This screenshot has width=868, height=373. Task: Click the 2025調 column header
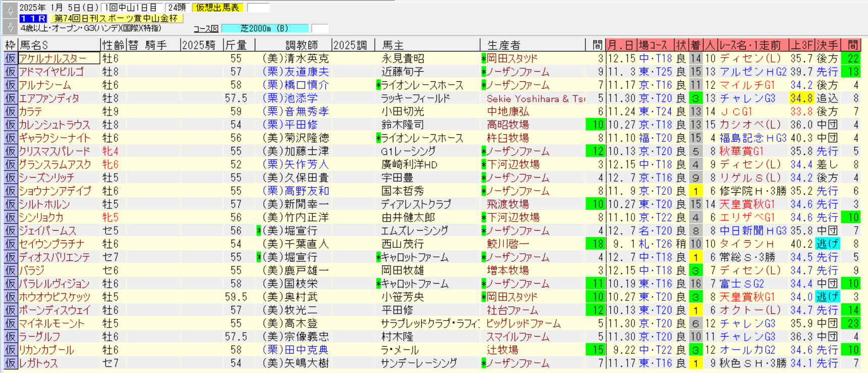[x=353, y=45]
